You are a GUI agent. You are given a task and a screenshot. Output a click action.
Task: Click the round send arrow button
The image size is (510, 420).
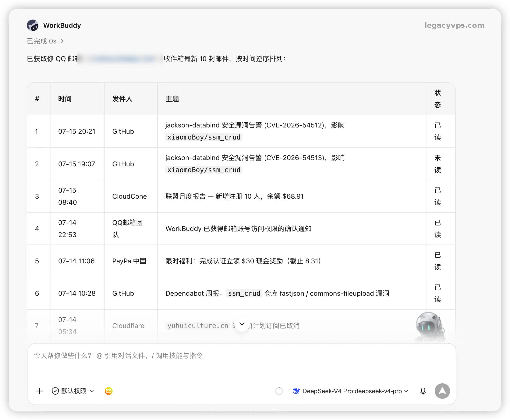tap(442, 391)
